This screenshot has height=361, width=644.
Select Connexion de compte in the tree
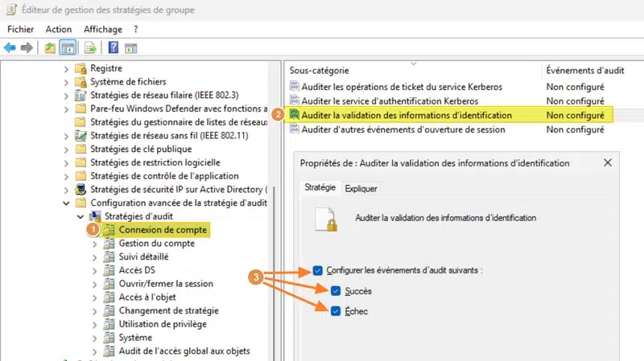pos(163,230)
